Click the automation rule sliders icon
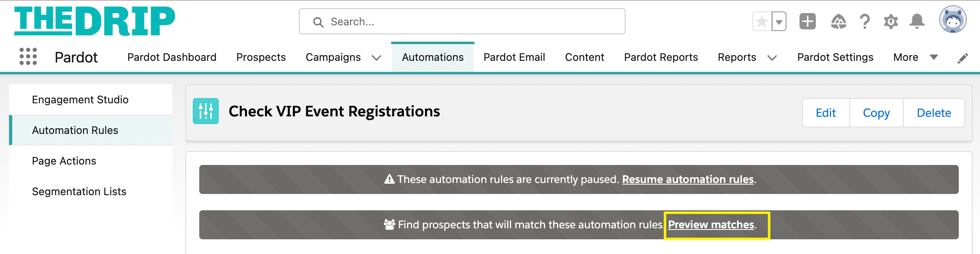The width and height of the screenshot is (980, 254). pyautogui.click(x=206, y=111)
